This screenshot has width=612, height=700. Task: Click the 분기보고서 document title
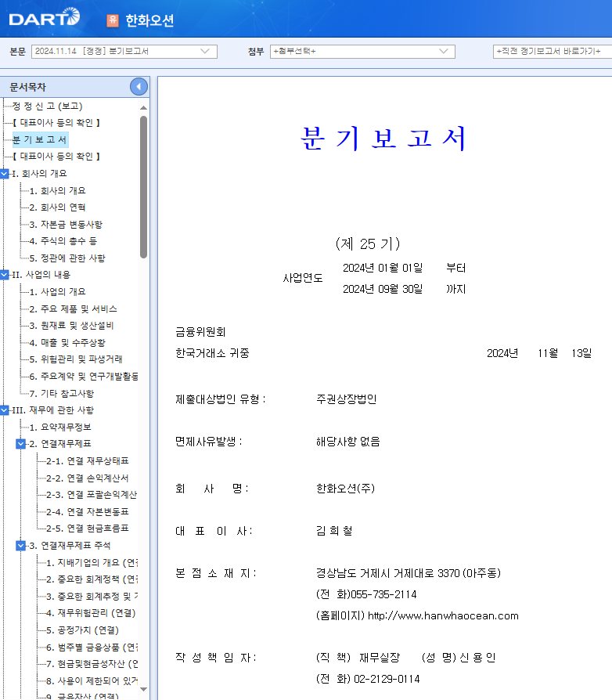383,139
